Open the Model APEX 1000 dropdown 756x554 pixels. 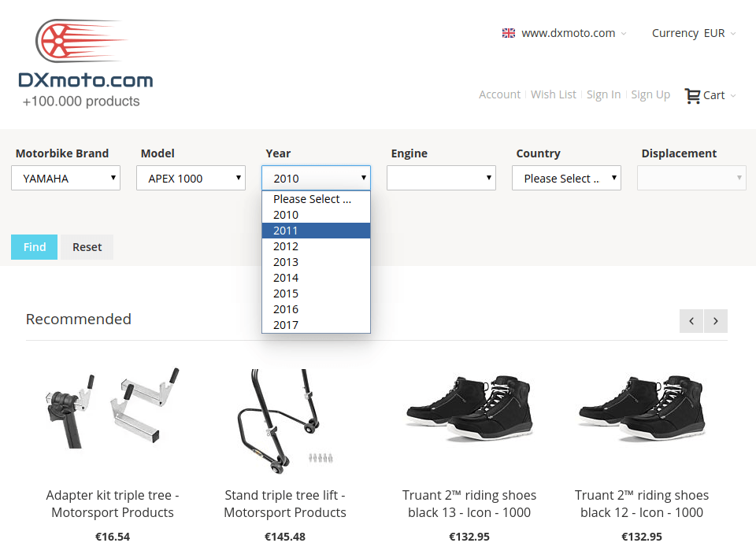click(x=191, y=178)
